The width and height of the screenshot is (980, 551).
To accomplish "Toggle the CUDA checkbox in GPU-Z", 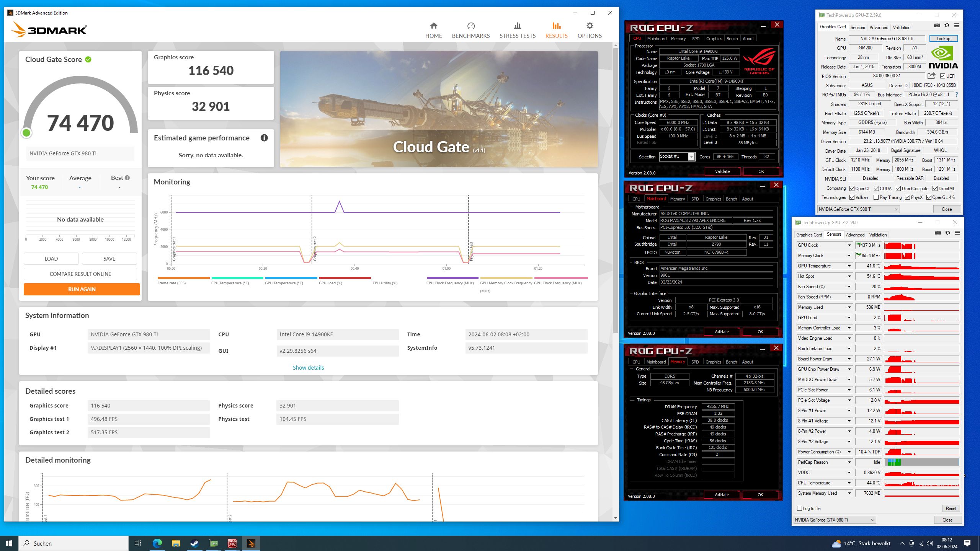I will [x=876, y=189].
